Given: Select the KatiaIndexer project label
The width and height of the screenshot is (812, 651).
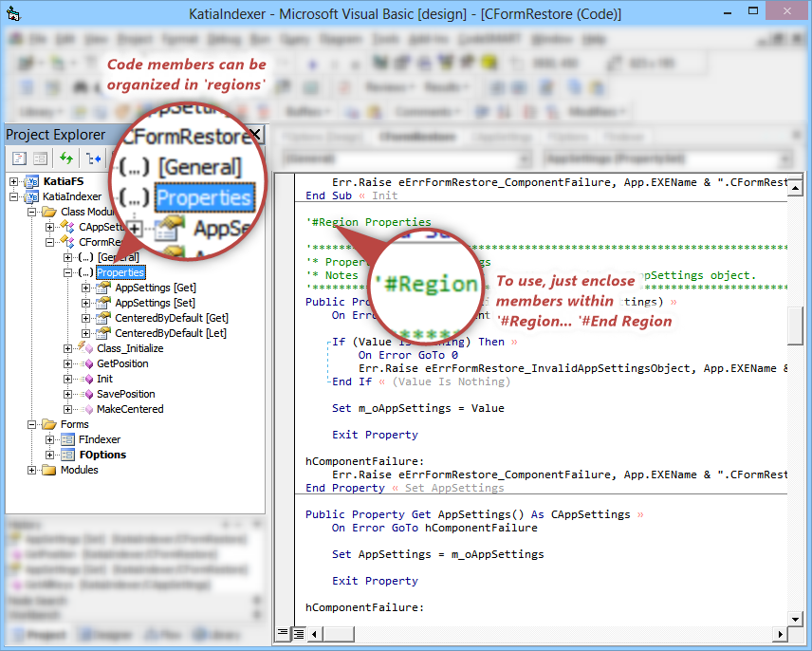Looking at the screenshot, I should pyautogui.click(x=72, y=196).
